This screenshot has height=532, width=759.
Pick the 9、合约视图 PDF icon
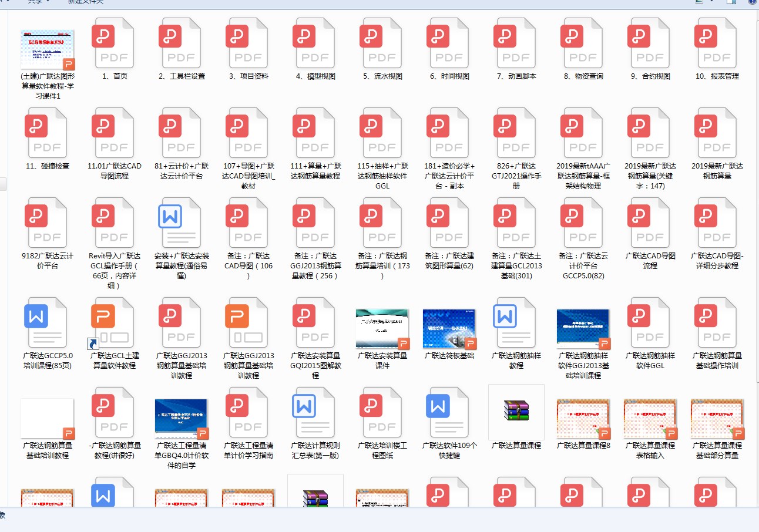point(648,43)
